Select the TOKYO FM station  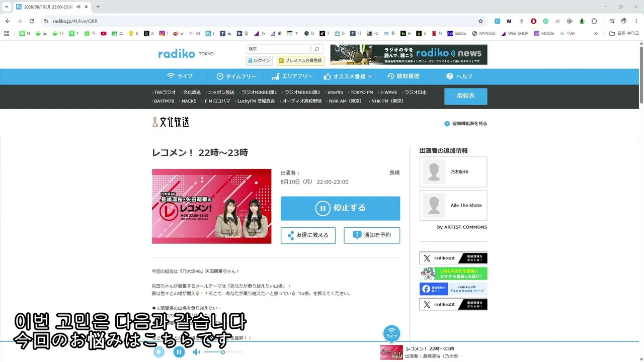coord(361,93)
